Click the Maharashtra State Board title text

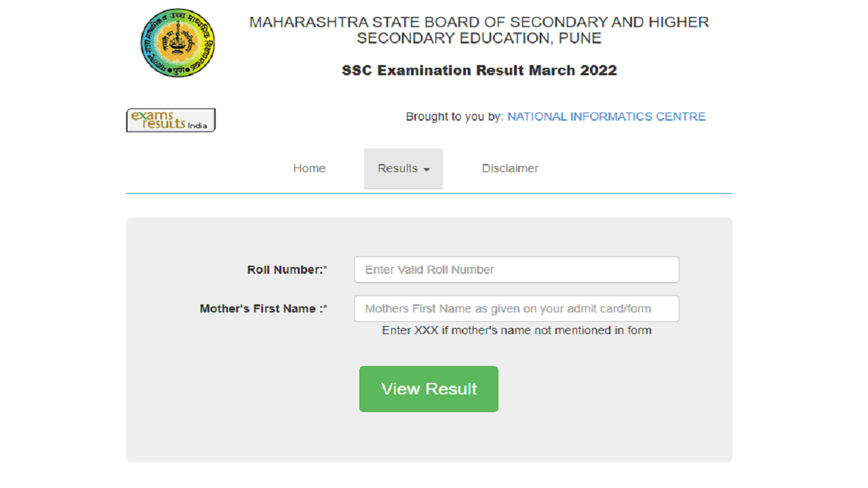(x=479, y=30)
